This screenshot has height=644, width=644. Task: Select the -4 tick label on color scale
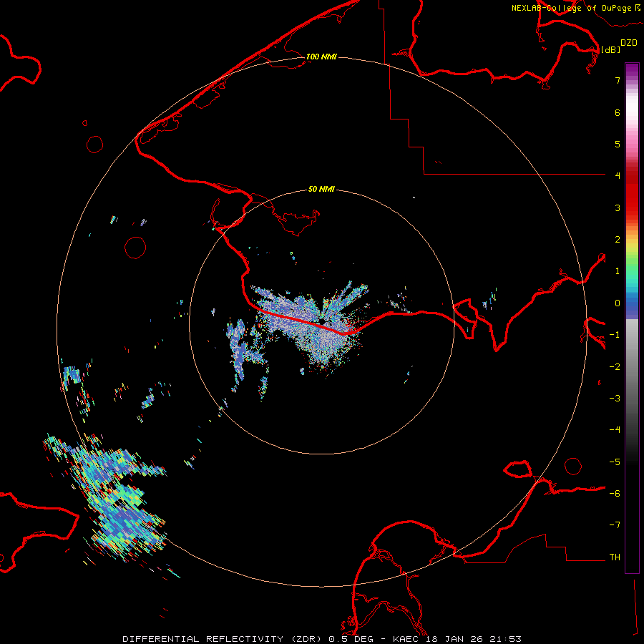[x=615, y=430]
